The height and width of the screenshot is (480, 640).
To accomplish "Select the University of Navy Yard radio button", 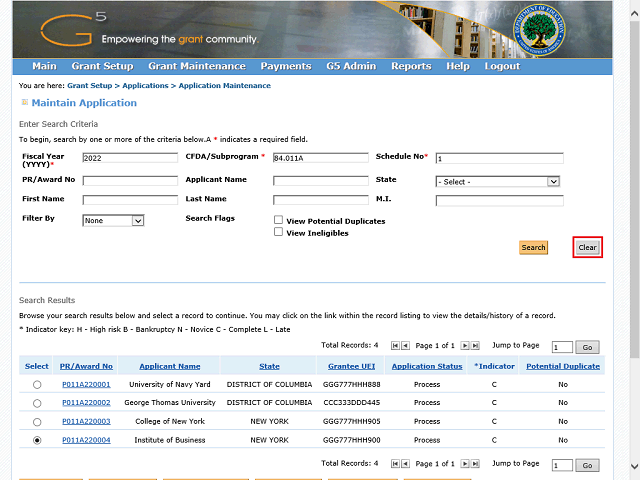I will pos(37,384).
